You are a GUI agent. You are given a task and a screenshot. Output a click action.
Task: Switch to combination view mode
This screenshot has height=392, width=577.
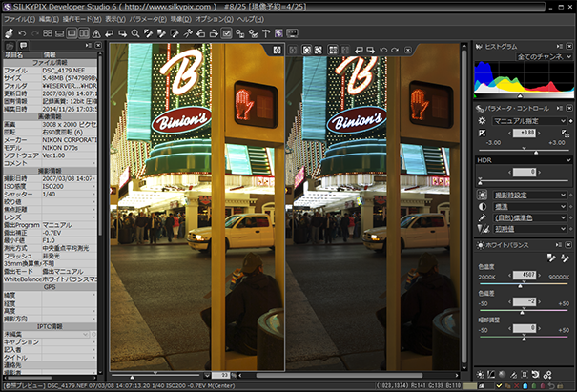(59, 33)
